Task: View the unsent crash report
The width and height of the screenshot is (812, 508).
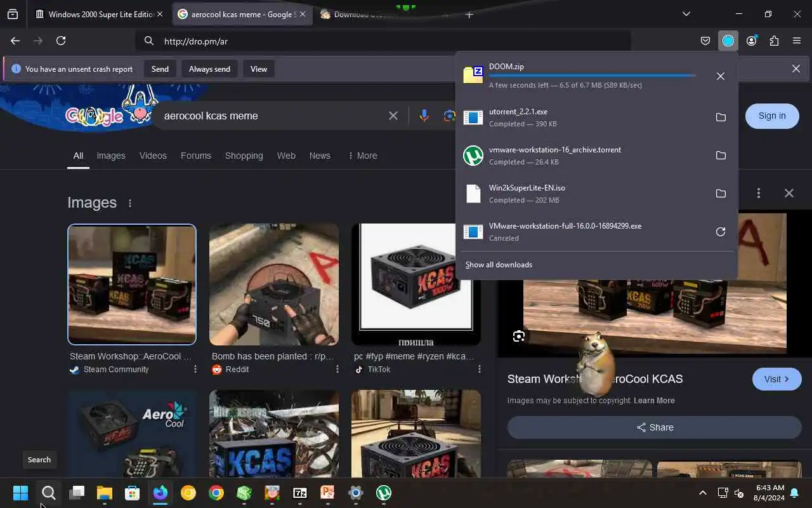Action: [x=259, y=69]
